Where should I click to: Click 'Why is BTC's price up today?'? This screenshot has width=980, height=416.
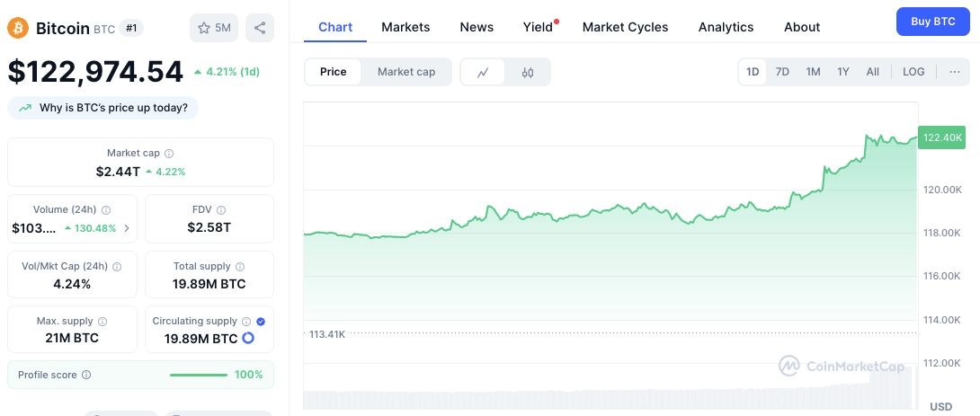(103, 108)
